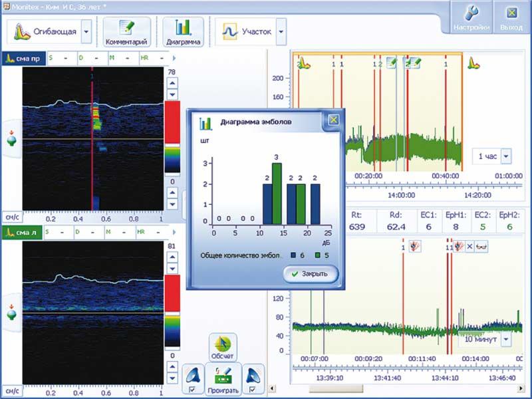Click the embolus event icon left of the X icon
This screenshot has height=399, width=532.
[x=458, y=246]
